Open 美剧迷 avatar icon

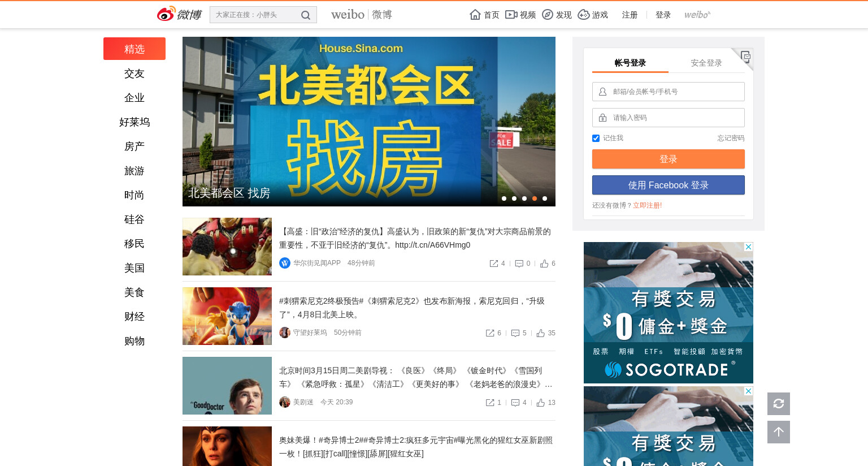click(285, 402)
